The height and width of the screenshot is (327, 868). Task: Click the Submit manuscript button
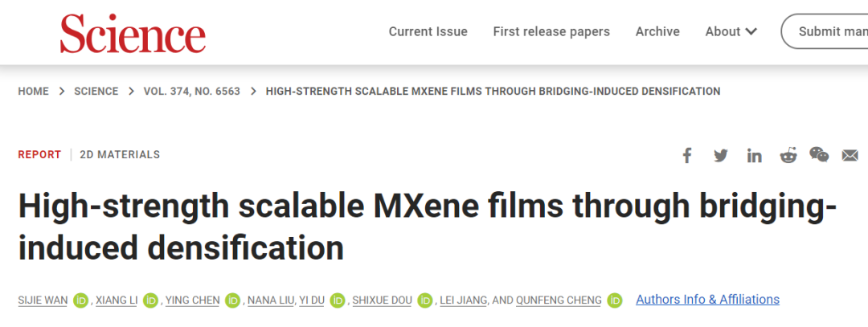tap(825, 31)
